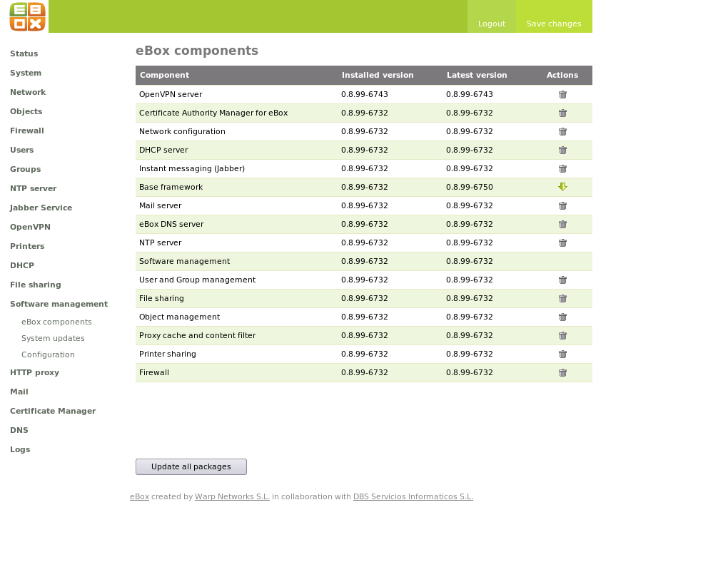Remove the File sharing component via trash icon
The height and width of the screenshot is (577, 728).
coord(562,299)
